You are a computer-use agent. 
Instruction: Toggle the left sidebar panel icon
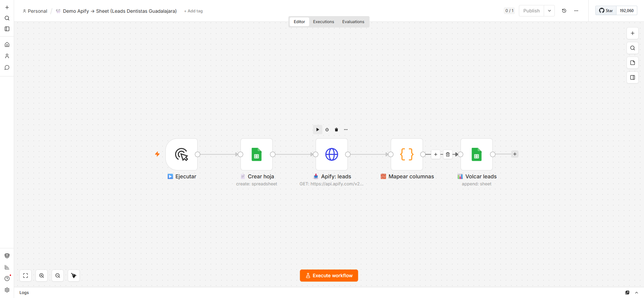tap(7, 29)
